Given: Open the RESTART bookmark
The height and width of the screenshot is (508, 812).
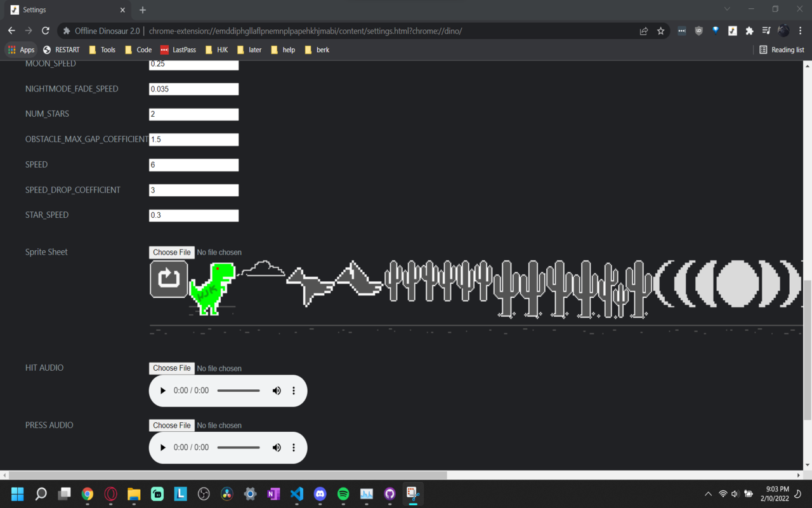Looking at the screenshot, I should coord(61,50).
